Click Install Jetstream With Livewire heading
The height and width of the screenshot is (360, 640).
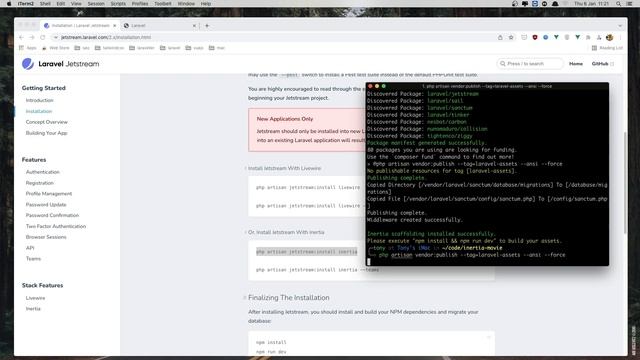pos(284,168)
